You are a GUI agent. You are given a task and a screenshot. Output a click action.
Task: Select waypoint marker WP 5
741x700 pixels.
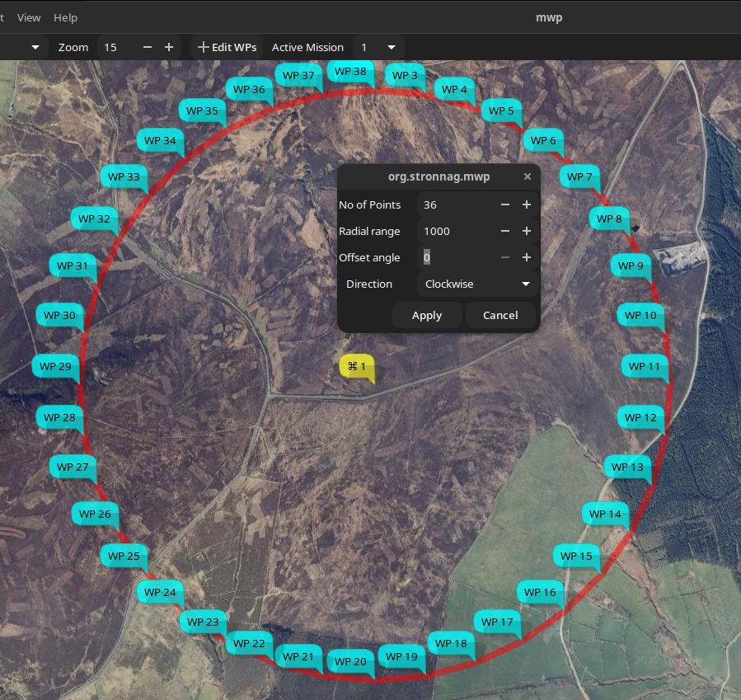click(501, 111)
